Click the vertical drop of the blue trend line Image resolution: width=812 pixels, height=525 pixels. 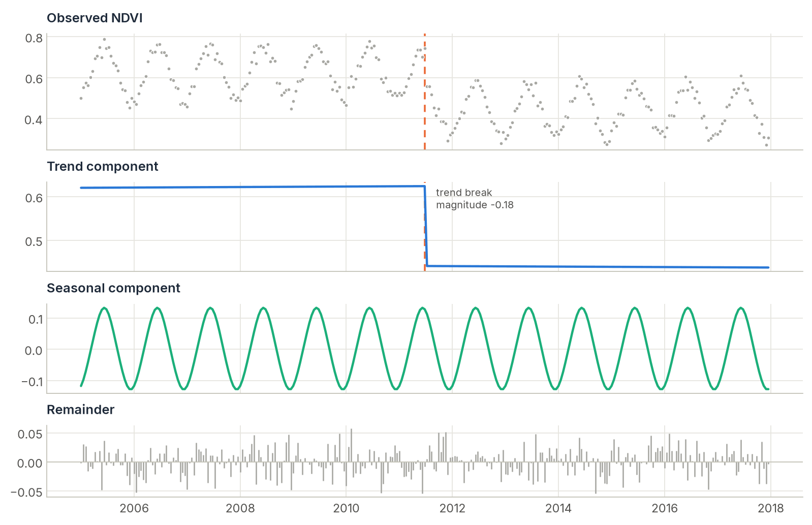(426, 226)
